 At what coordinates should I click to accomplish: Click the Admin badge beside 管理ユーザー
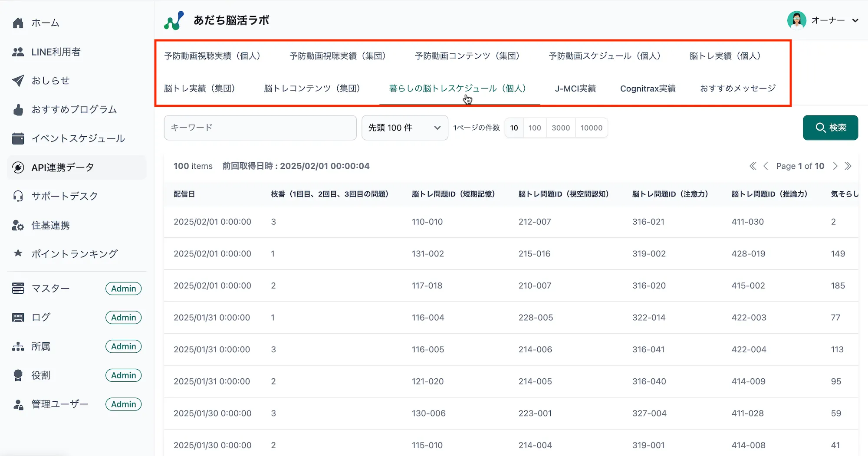(x=123, y=404)
